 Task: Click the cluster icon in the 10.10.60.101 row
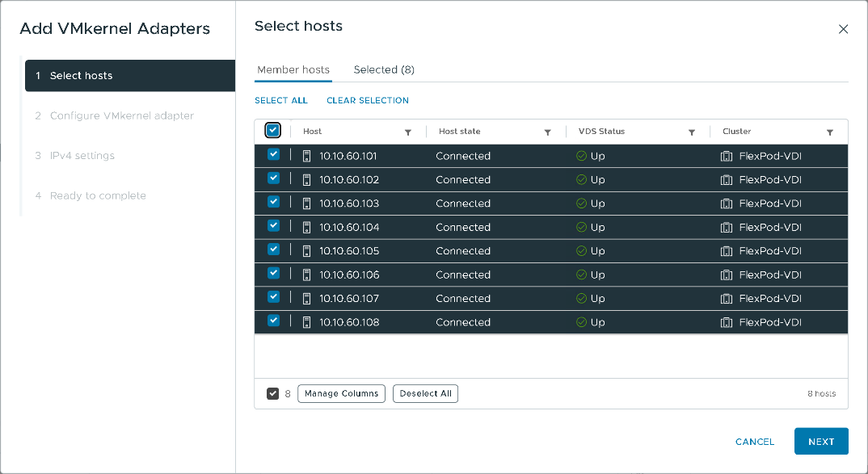(727, 156)
